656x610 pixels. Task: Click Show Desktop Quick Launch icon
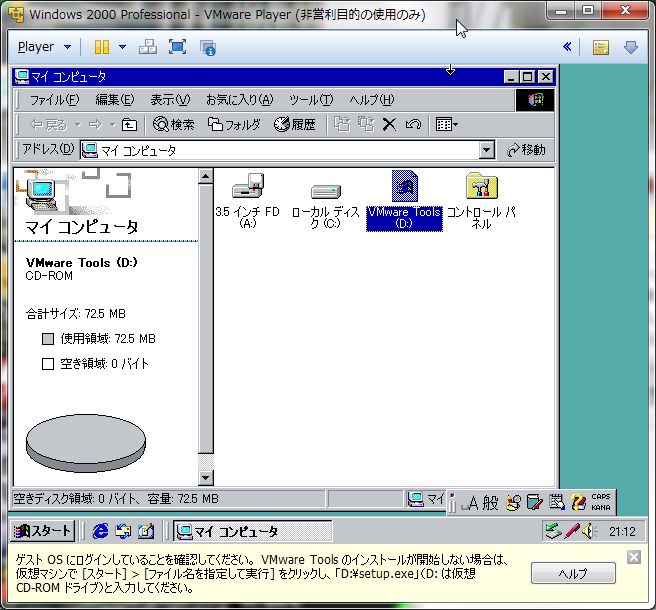(x=146, y=531)
